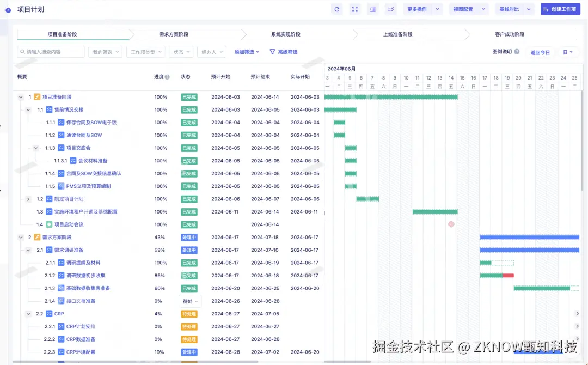Open the 基线对比 dropdown arrow
Image resolution: width=588 pixels, height=365 pixels.
coord(529,9)
